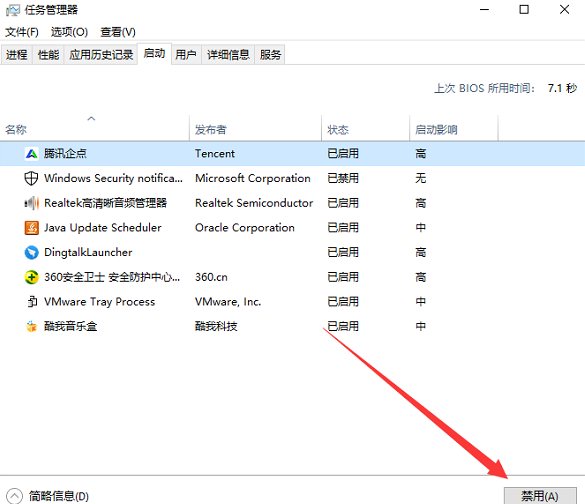The width and height of the screenshot is (585, 504).
Task: Select the 腾讯企点 row name
Action: 65,154
